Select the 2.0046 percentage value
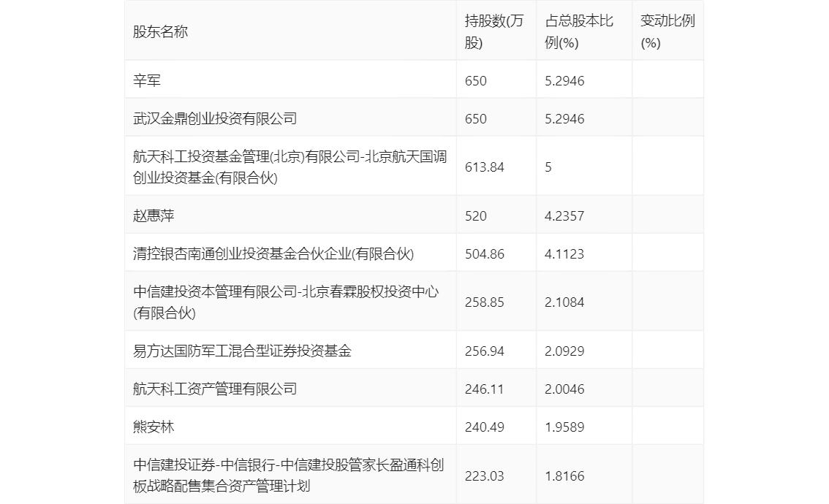The height and width of the screenshot is (504, 829). (564, 389)
